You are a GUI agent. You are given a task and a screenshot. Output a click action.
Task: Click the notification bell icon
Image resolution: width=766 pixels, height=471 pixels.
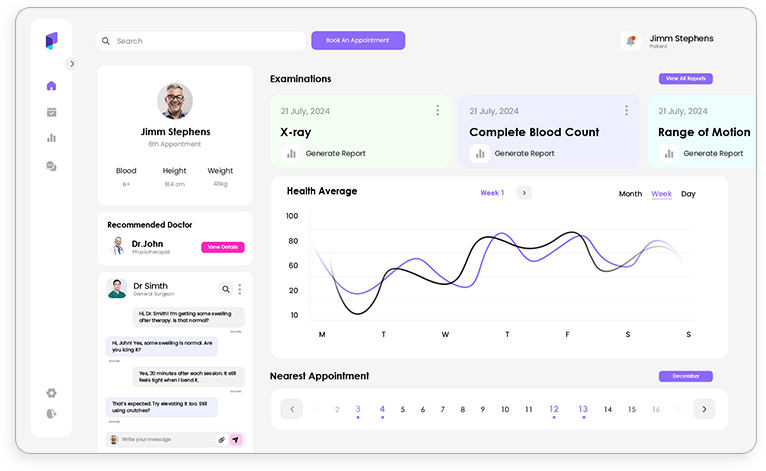click(x=630, y=41)
